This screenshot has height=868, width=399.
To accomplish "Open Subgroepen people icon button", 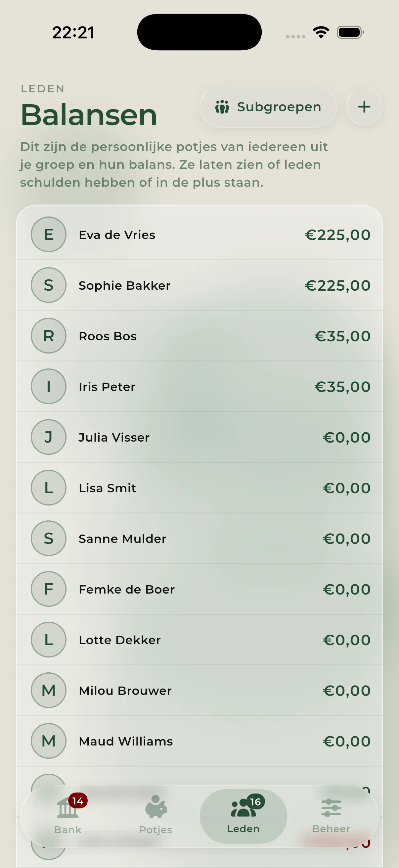I will [x=222, y=107].
